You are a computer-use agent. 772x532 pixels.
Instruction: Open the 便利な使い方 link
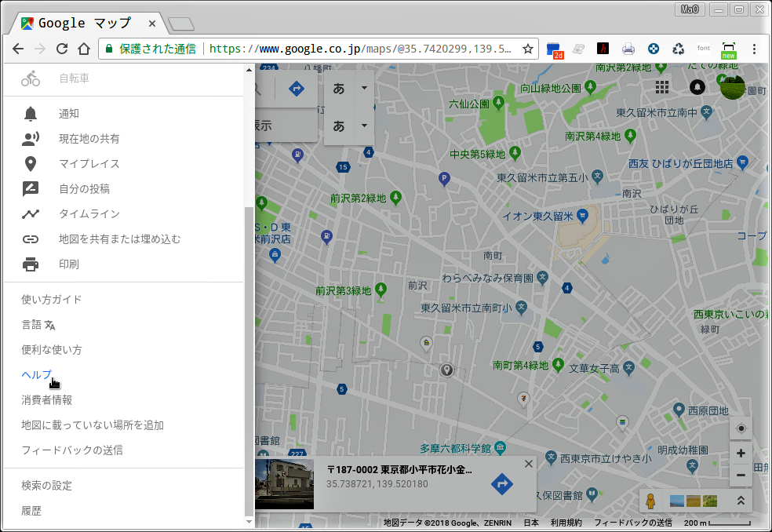click(52, 350)
